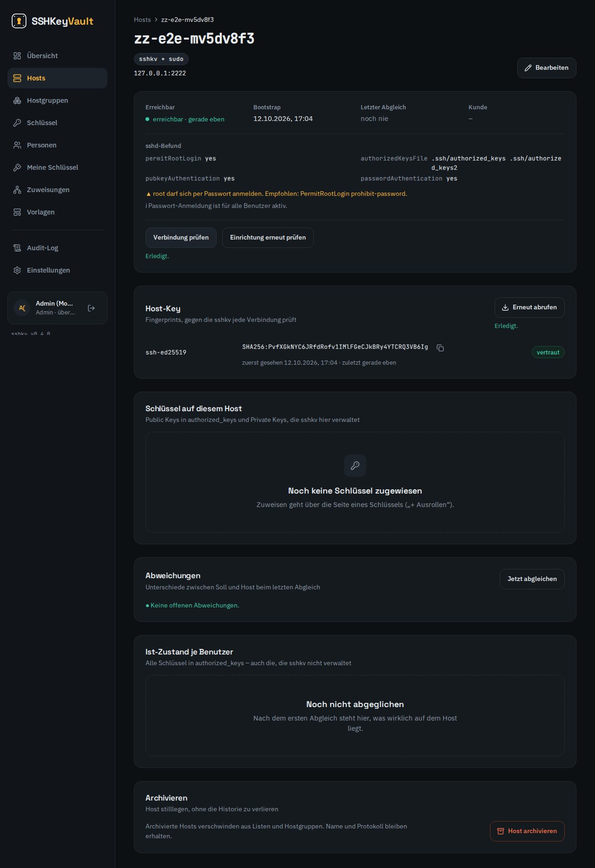The width and height of the screenshot is (595, 868).
Task: Click the Meine Schlüssel icon
Action: [17, 167]
